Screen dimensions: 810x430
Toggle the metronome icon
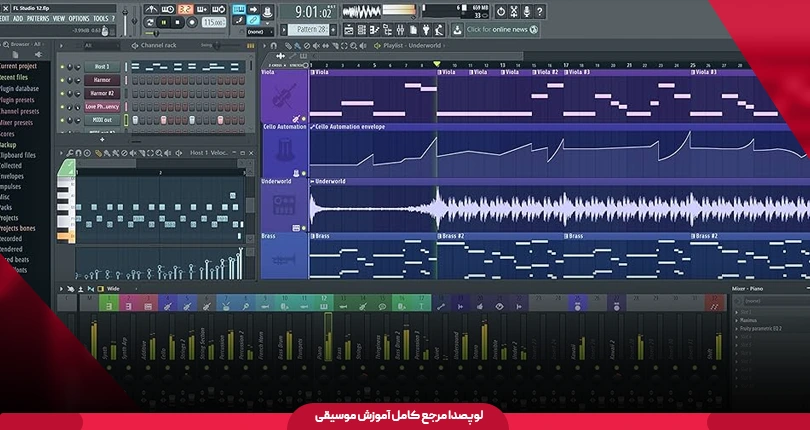151,9
